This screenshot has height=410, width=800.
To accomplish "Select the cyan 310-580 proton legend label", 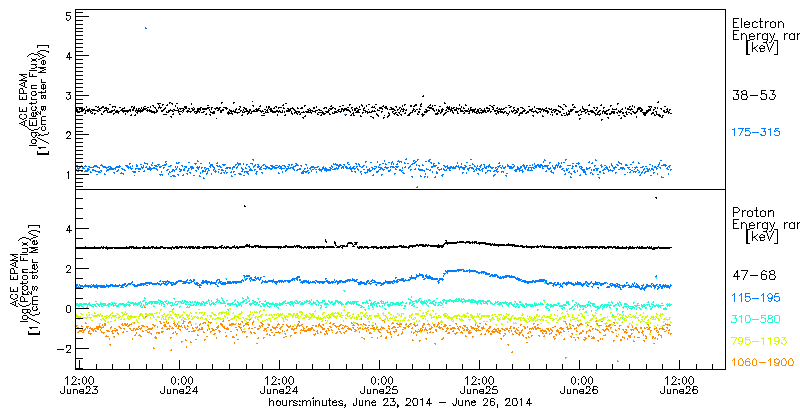I will coord(756,319).
